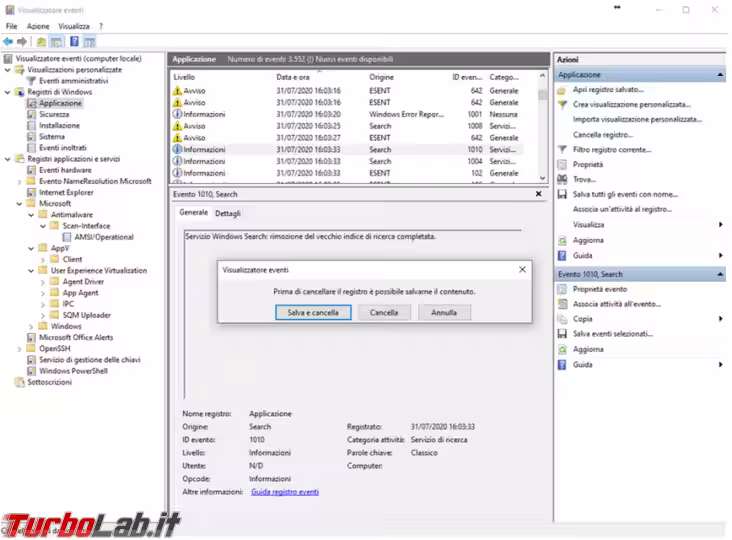Click the Cancella dialog button
This screenshot has height=540, width=732.
click(384, 312)
